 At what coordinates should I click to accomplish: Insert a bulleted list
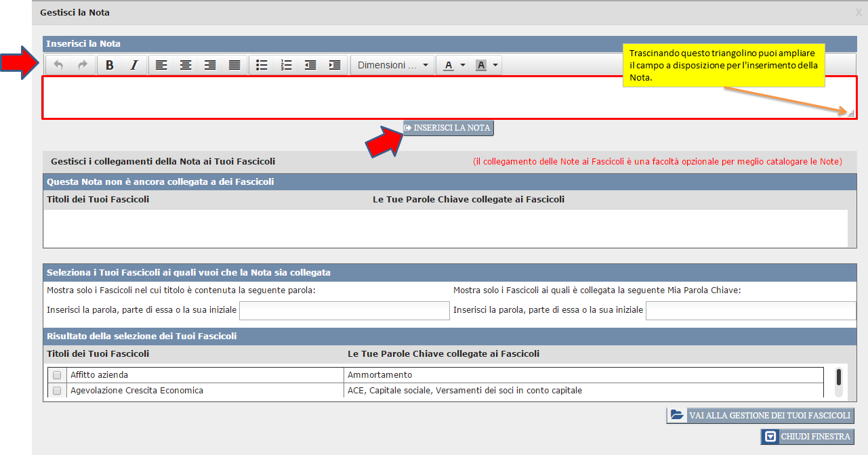coord(262,65)
